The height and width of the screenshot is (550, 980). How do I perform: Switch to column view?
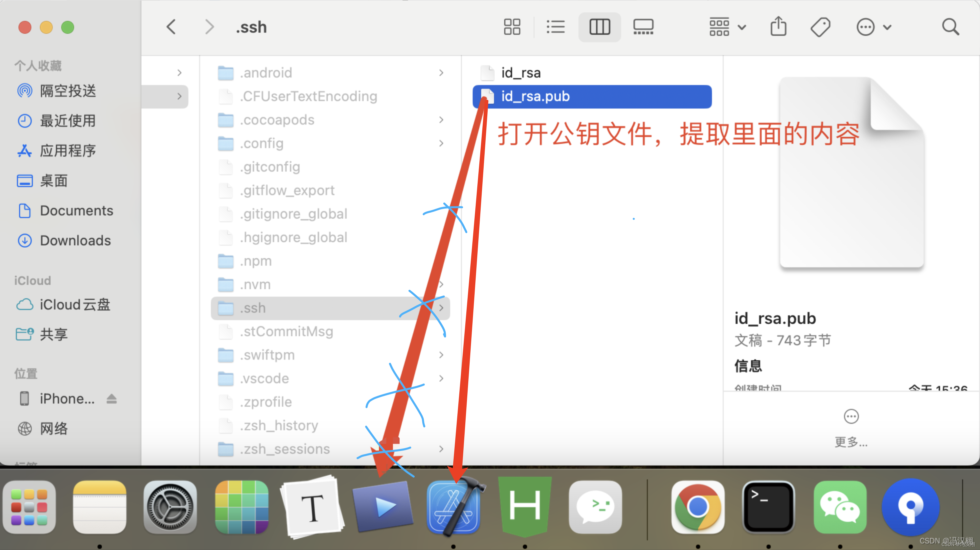point(599,27)
